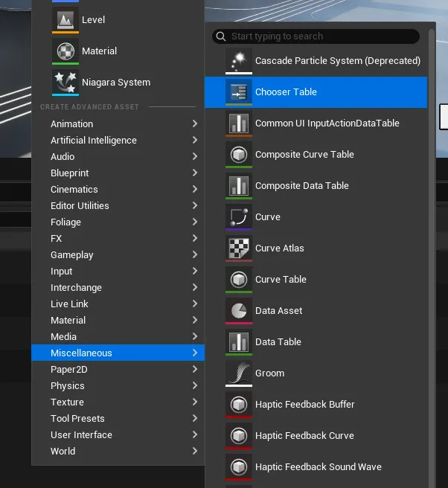Open the Media category
This screenshot has height=488, width=448.
(118, 336)
